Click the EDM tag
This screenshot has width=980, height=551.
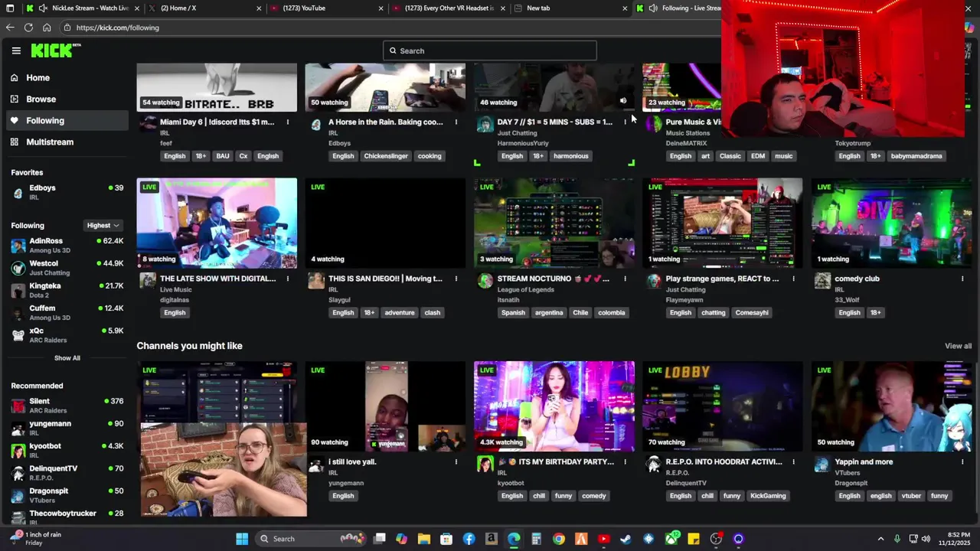click(x=758, y=156)
